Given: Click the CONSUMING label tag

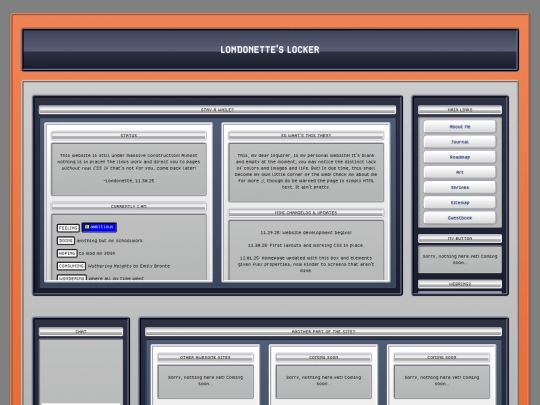Looking at the screenshot, I should (x=71, y=266).
